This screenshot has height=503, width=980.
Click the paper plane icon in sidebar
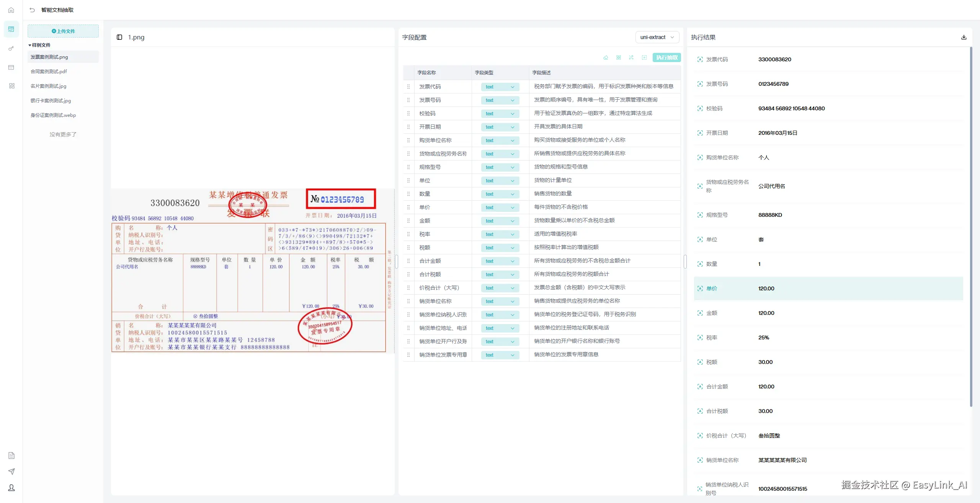point(11,471)
